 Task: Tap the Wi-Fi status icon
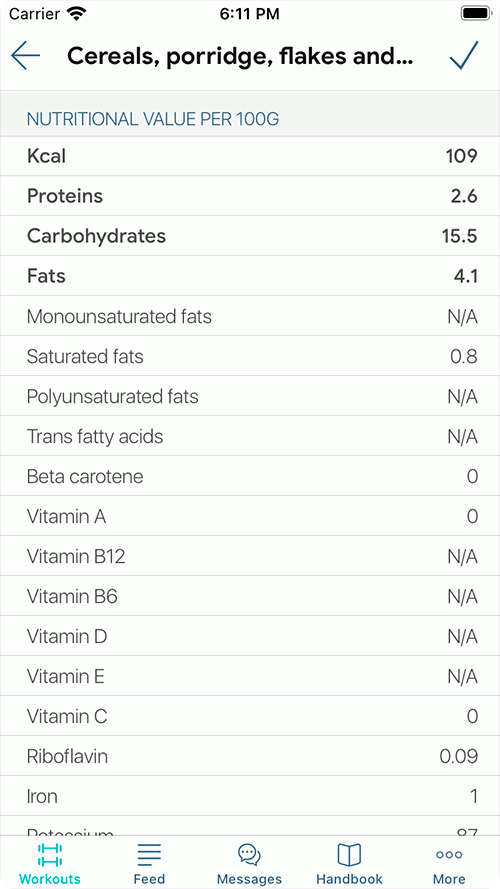point(75,13)
